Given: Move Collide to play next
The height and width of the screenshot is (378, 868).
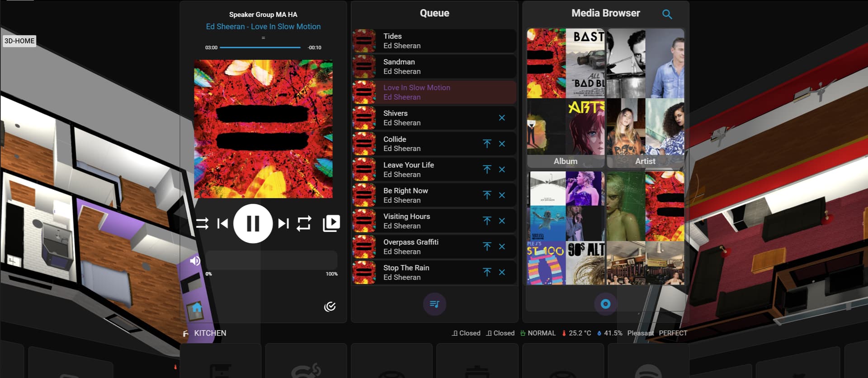Looking at the screenshot, I should [487, 144].
